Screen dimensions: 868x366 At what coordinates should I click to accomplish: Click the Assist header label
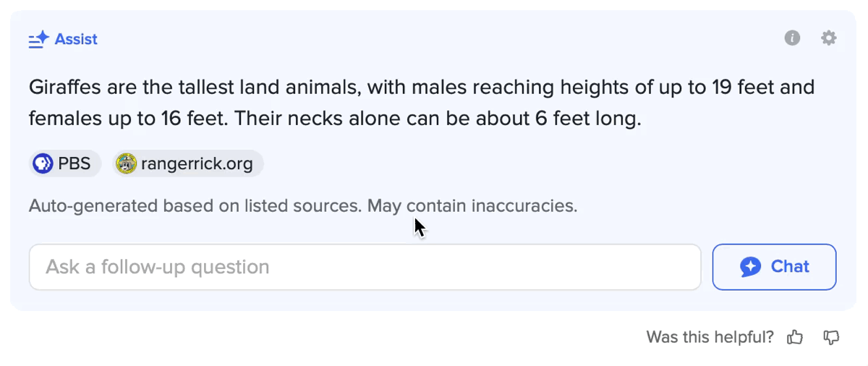pyautogui.click(x=76, y=39)
